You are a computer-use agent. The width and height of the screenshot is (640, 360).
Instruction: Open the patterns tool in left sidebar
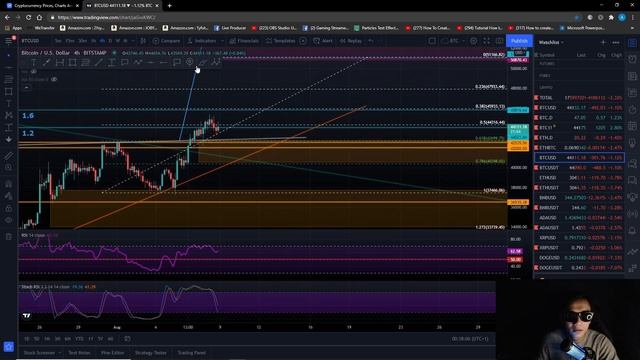pos(9,116)
